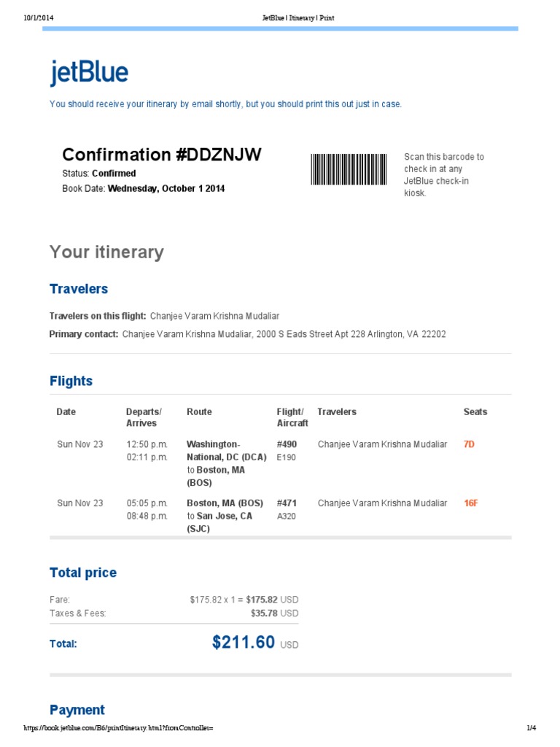Select seat 16F on flight #471
The width and height of the screenshot is (560, 747).
point(470,503)
